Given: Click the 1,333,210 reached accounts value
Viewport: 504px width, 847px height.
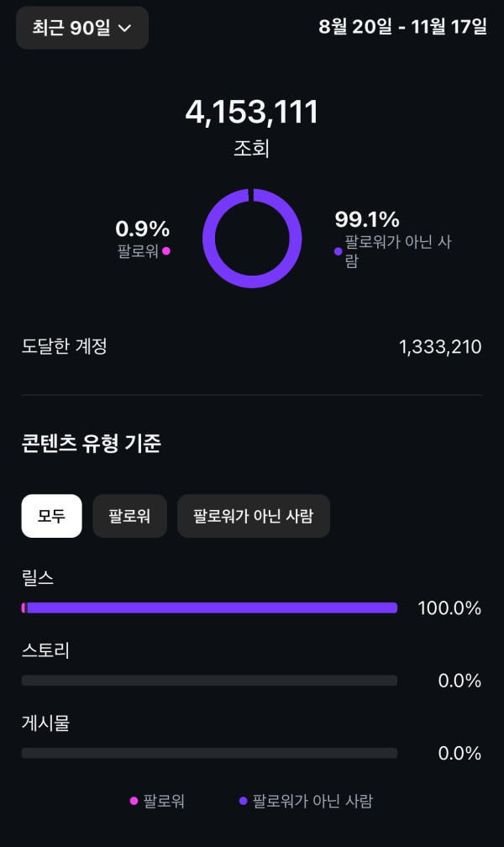Looking at the screenshot, I should [440, 346].
